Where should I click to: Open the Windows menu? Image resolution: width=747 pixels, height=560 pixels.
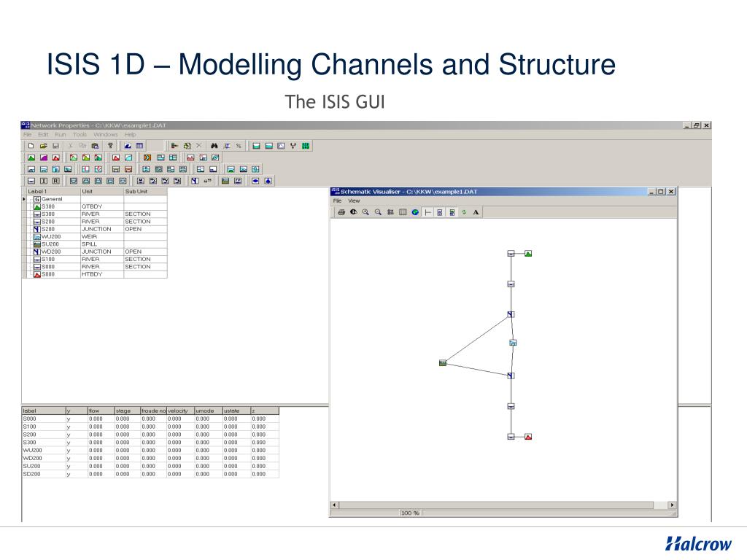pyautogui.click(x=105, y=135)
